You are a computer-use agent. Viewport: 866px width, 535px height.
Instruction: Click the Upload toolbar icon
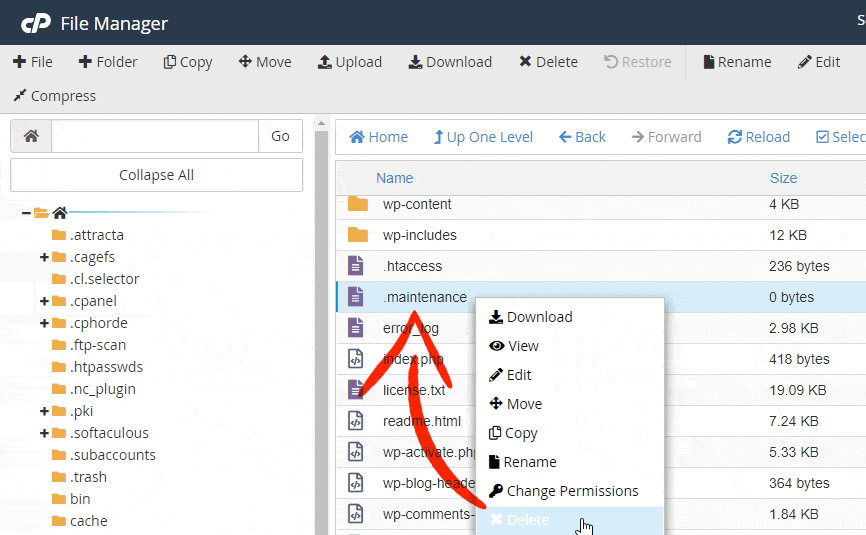point(325,62)
